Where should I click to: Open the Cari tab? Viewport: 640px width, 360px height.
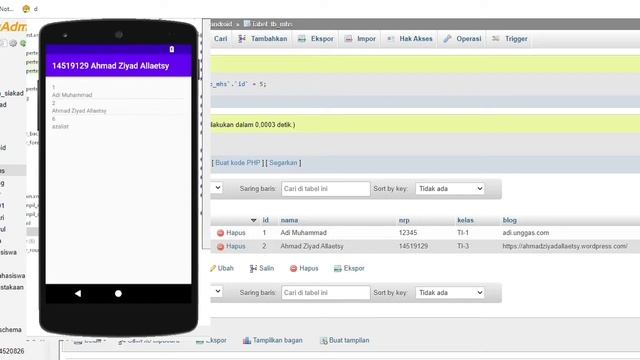220,39
